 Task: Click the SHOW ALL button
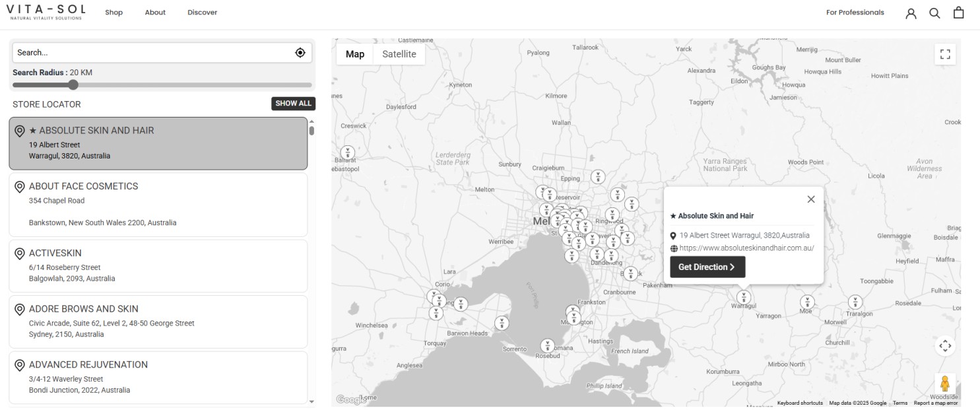point(293,104)
